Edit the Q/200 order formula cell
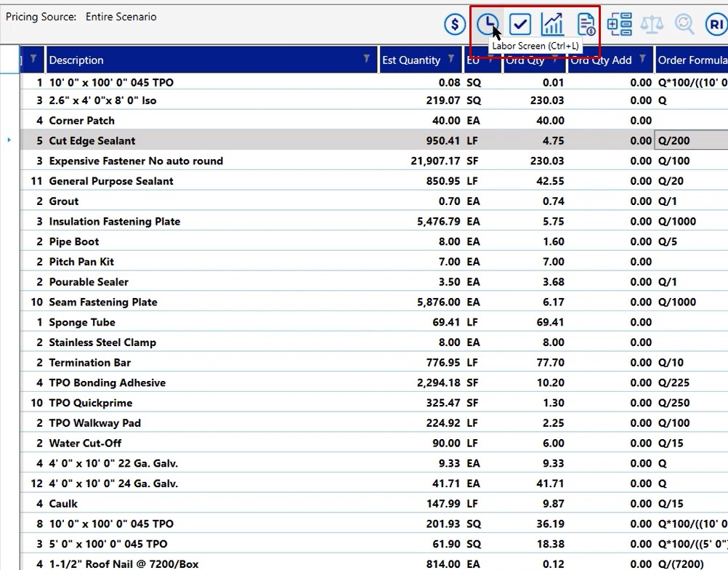 pyautogui.click(x=690, y=141)
